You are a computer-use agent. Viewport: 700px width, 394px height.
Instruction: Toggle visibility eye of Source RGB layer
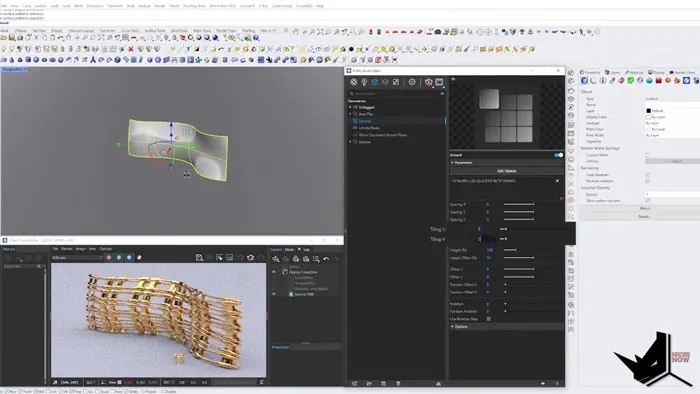(274, 294)
